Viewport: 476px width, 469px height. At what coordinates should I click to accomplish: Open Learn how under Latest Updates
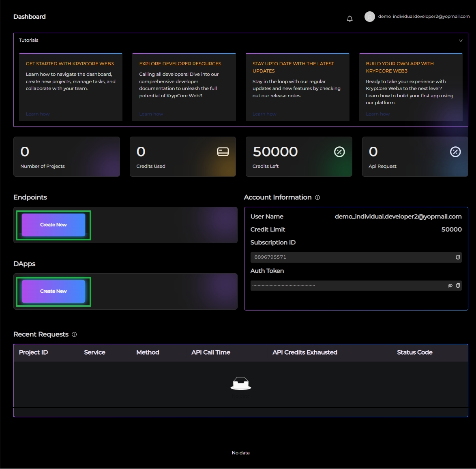pos(264,114)
